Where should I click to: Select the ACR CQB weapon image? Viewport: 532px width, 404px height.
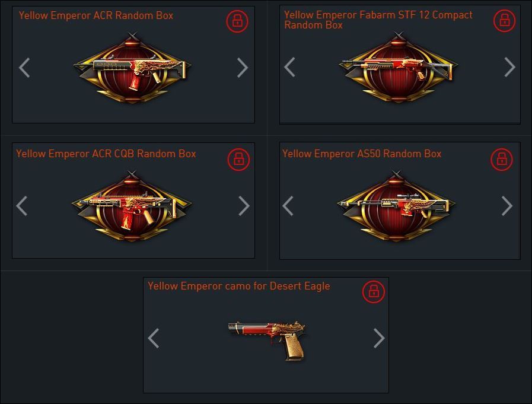[132, 206]
